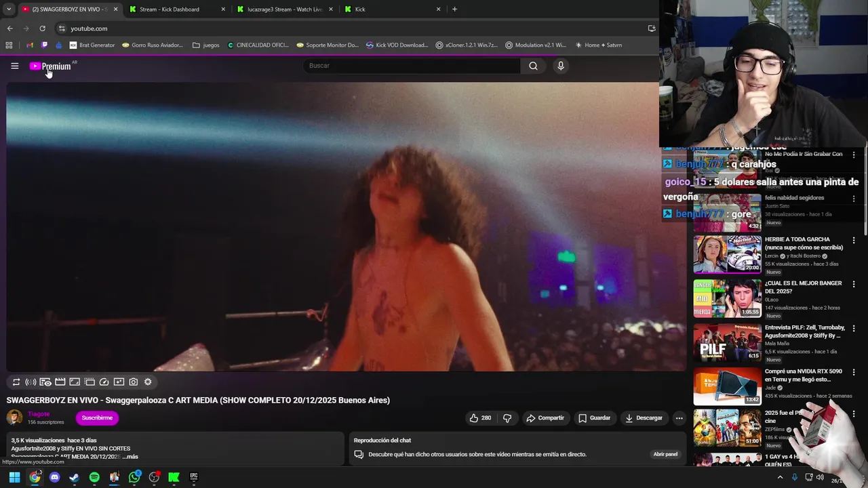Image resolution: width=868 pixels, height=488 pixels.
Task: Open the Kick VOD Download... bookmark
Action: coord(397,45)
